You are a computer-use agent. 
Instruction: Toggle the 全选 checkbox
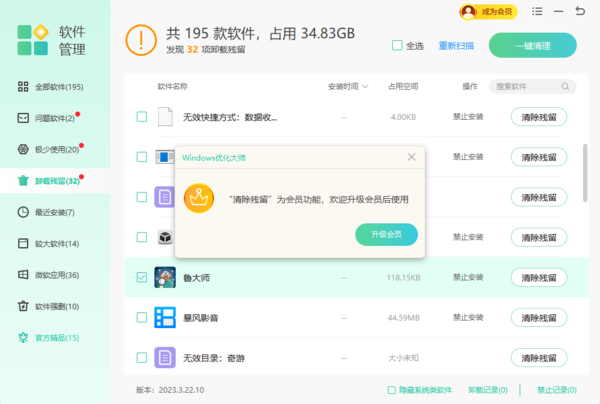pyautogui.click(x=398, y=46)
